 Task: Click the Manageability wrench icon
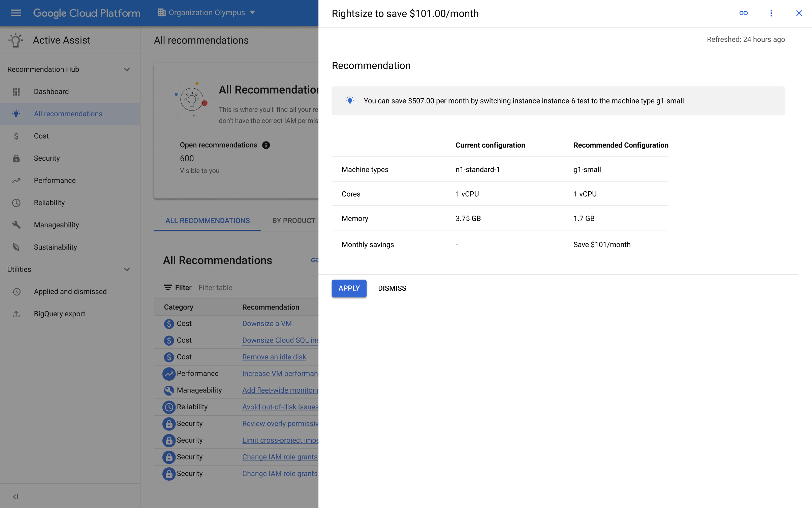[x=17, y=225]
